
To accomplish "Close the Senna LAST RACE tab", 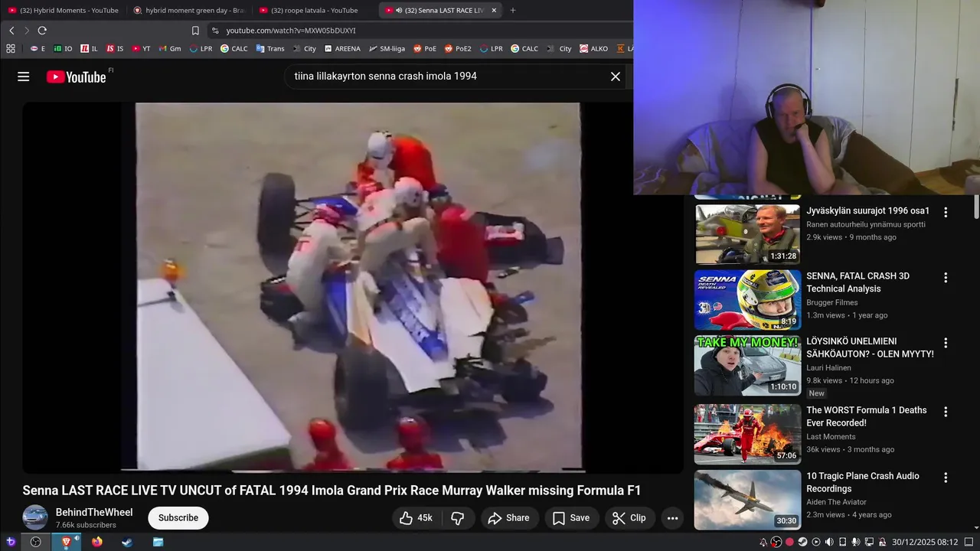I will click(494, 10).
